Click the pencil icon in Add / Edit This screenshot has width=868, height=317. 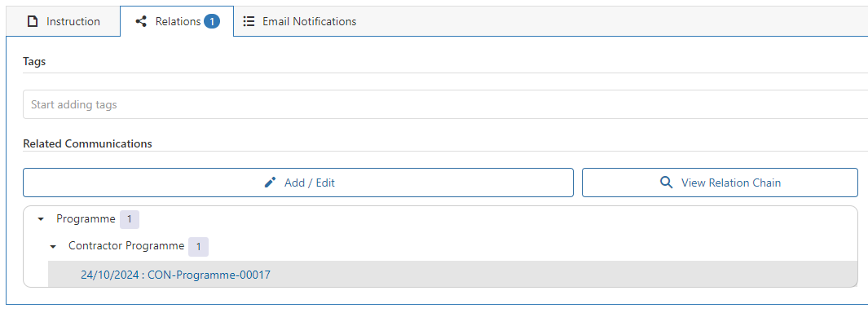point(270,183)
